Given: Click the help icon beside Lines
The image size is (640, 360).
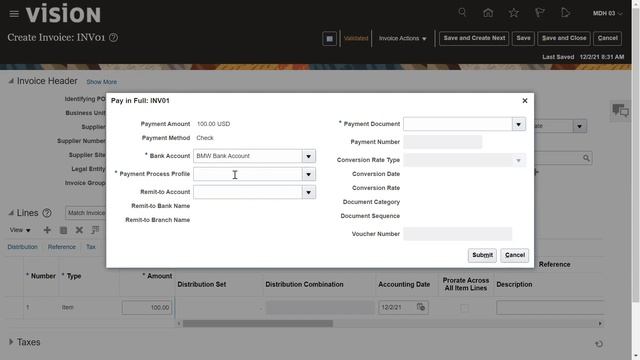Looking at the screenshot, I should click(x=47, y=213).
